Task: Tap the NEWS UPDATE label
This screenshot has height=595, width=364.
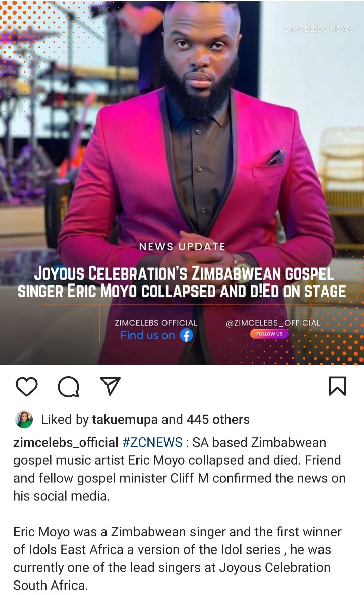Action: coord(182,247)
